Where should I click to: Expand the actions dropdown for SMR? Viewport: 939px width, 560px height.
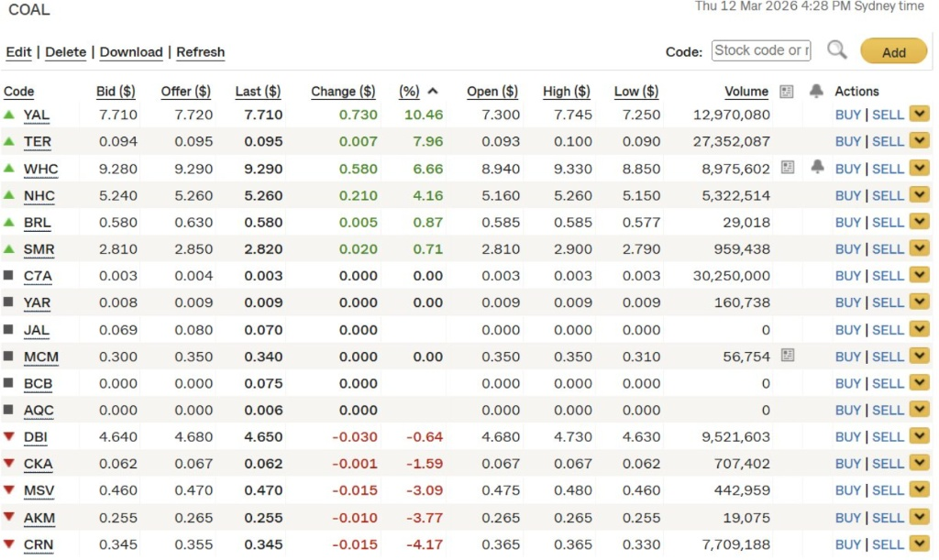919,248
